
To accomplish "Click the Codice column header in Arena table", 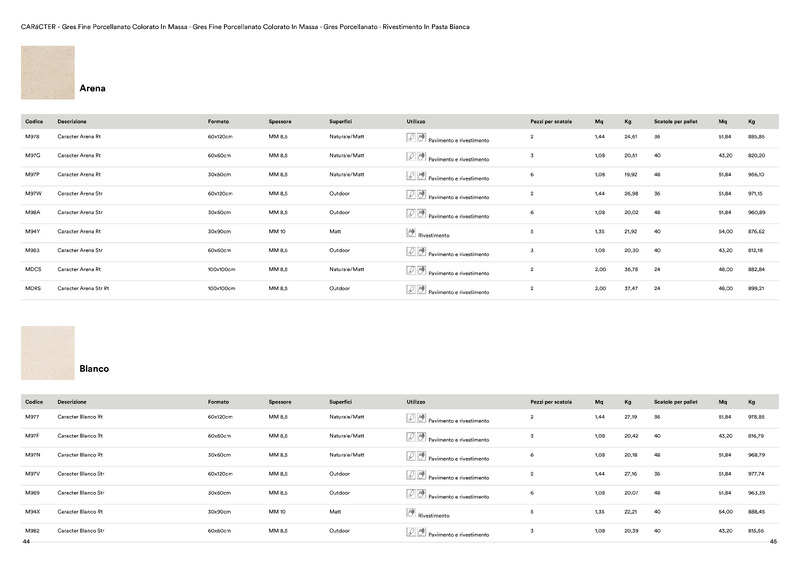I will tap(34, 121).
